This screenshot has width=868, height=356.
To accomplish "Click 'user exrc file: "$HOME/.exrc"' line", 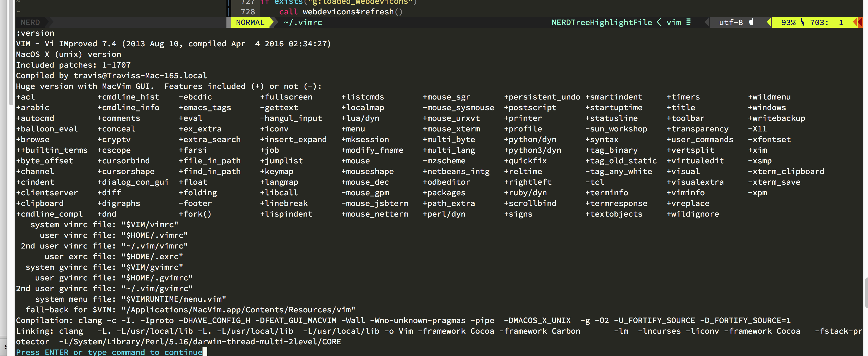I will point(114,257).
